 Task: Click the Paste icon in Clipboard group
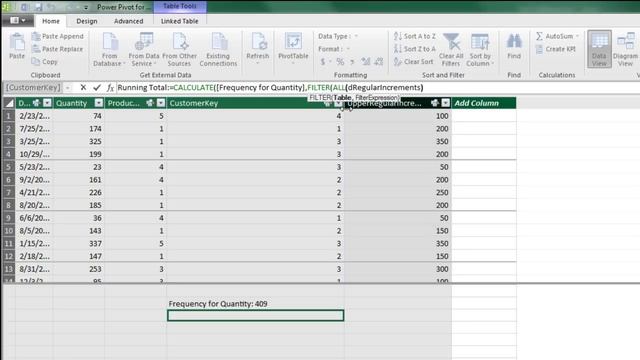click(x=17, y=46)
